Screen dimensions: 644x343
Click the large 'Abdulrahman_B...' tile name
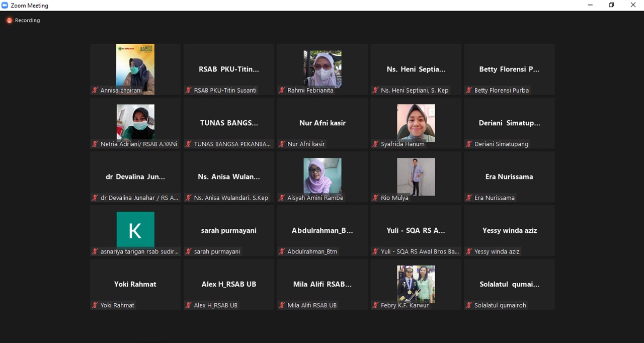pyautogui.click(x=323, y=230)
